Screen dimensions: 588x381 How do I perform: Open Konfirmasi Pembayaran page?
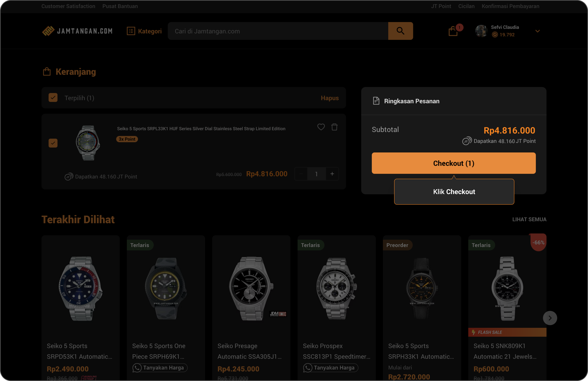[510, 6]
